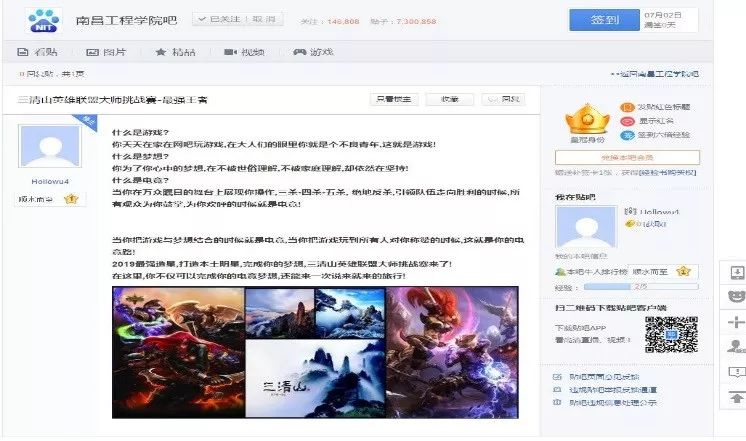This screenshot has height=441, width=746.
Task: Open the 南昌工程学院吧 bar title
Action: point(126,20)
